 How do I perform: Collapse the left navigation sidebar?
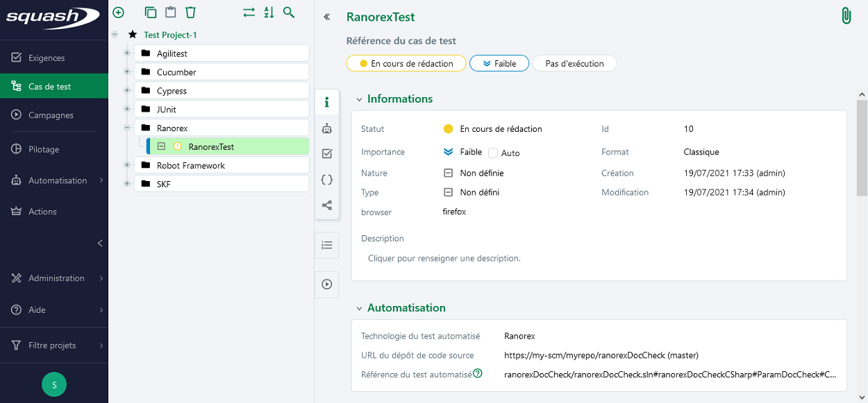(x=99, y=243)
